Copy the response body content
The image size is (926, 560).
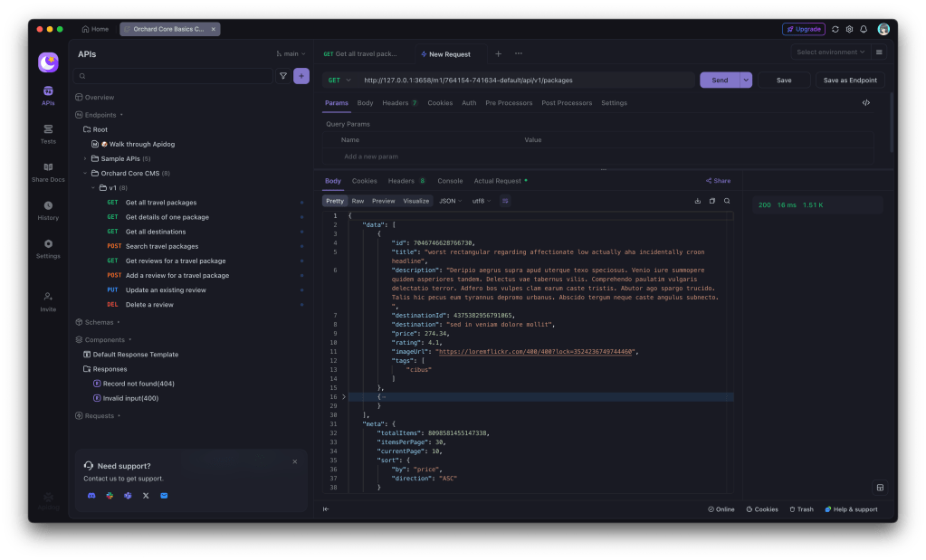[711, 201]
